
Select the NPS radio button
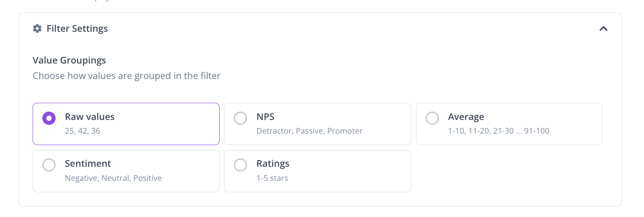(x=240, y=118)
